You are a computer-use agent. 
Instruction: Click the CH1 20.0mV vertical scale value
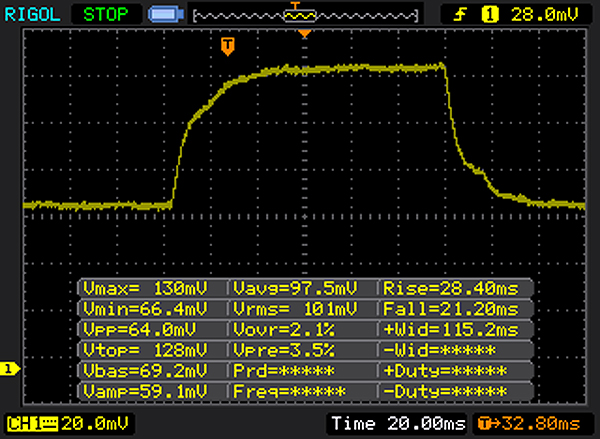coord(95,424)
